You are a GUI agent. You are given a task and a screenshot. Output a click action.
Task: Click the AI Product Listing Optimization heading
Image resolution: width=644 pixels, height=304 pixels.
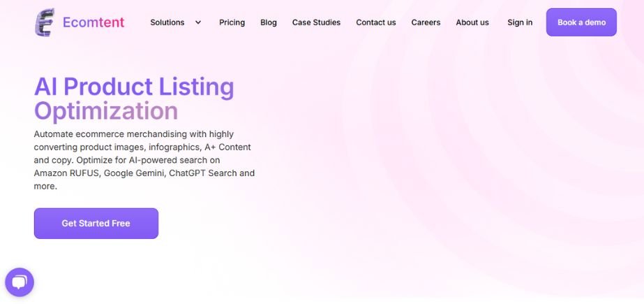134,99
